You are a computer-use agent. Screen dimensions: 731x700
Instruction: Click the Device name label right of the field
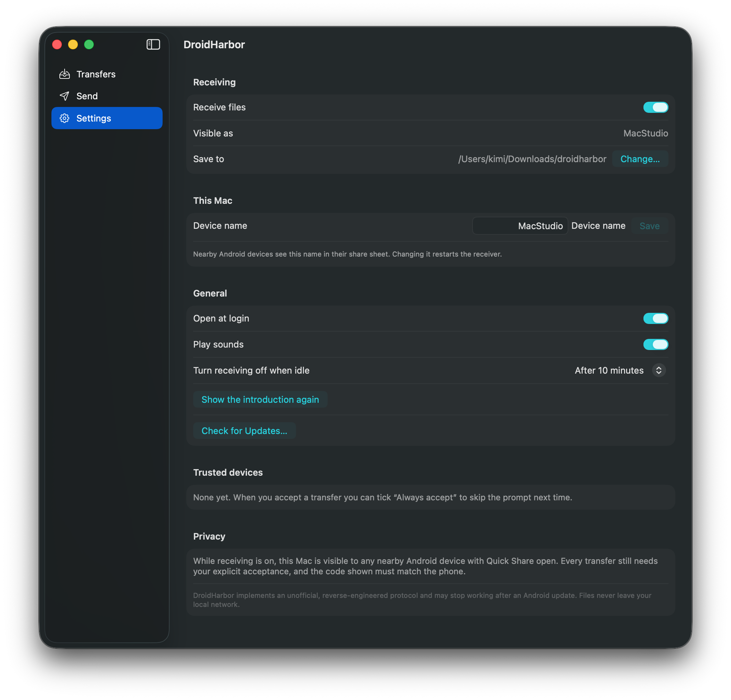click(598, 225)
